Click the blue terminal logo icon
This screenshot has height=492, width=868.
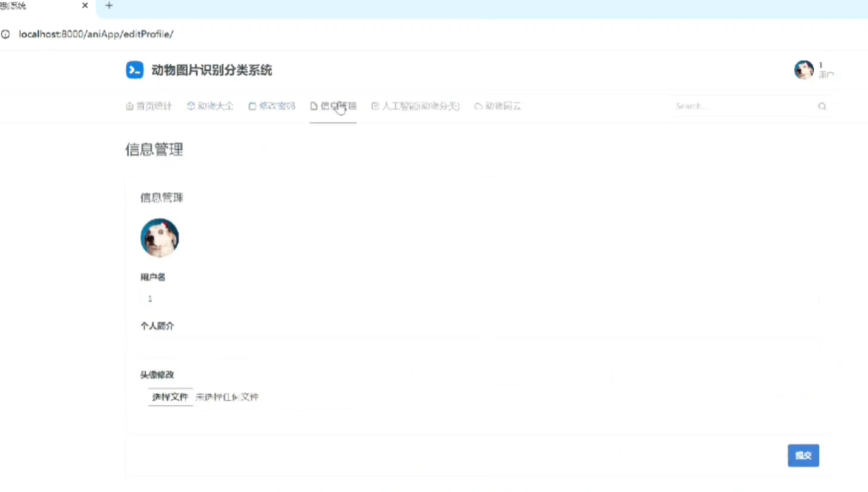(x=135, y=70)
